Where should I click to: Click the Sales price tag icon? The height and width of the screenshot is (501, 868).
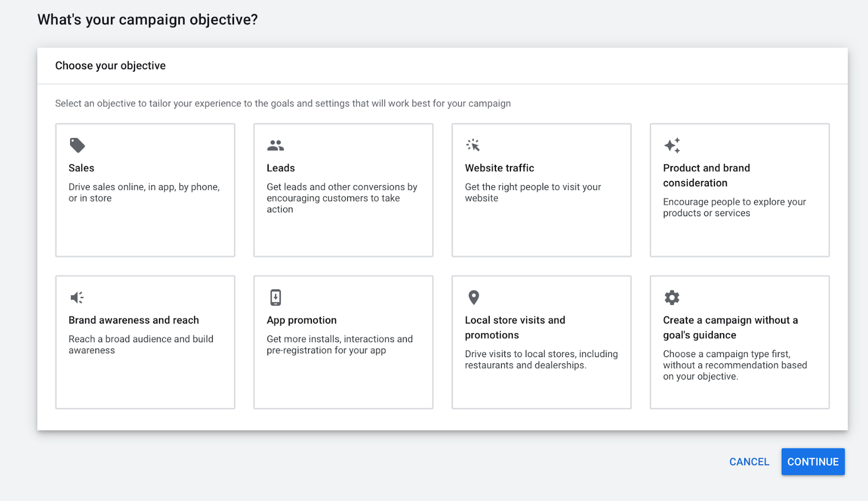coord(77,145)
